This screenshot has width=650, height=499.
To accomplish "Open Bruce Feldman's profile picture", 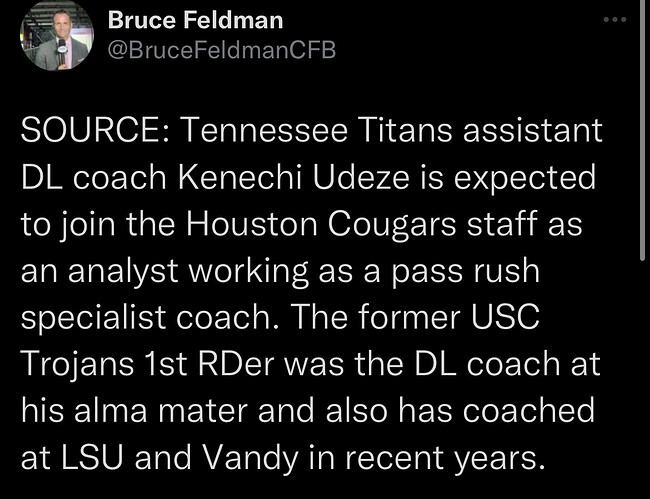I will 57,36.
